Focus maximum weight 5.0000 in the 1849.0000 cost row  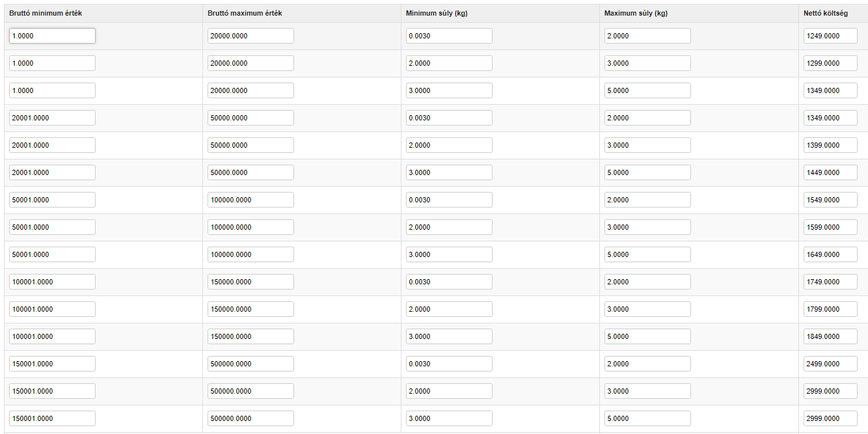click(x=647, y=336)
